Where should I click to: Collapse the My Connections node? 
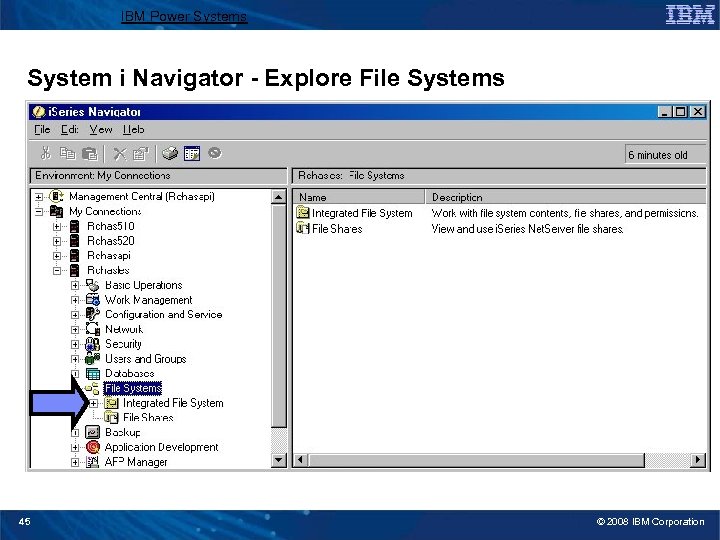[x=39, y=212]
